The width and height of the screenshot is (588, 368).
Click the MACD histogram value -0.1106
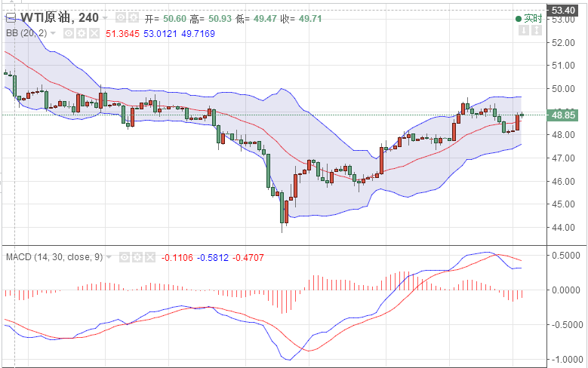click(x=177, y=258)
